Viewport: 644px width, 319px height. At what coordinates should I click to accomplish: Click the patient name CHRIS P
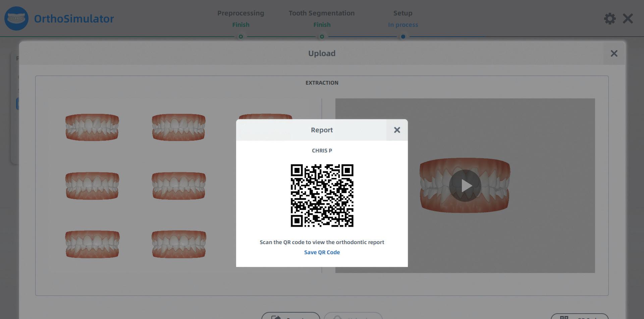click(x=322, y=150)
